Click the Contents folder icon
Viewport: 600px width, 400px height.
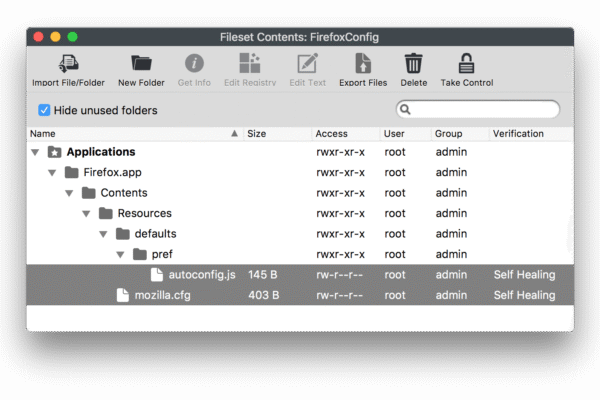pyautogui.click(x=88, y=193)
